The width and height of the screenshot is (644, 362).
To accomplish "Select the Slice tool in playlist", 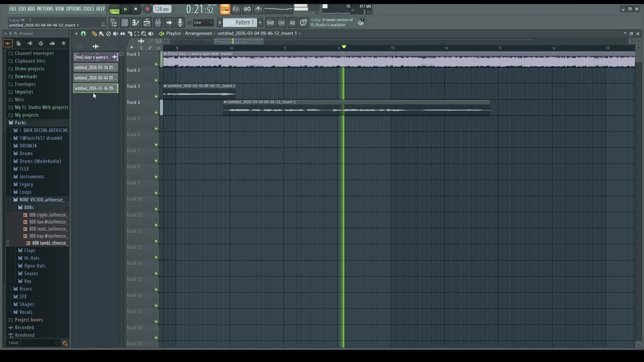I will (x=129, y=34).
